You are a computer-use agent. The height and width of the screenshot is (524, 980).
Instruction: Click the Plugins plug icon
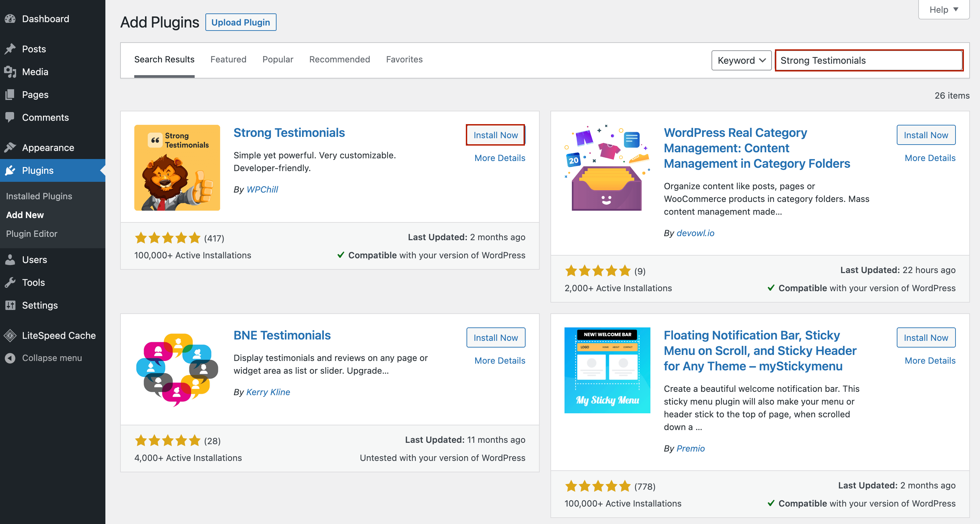[10, 170]
